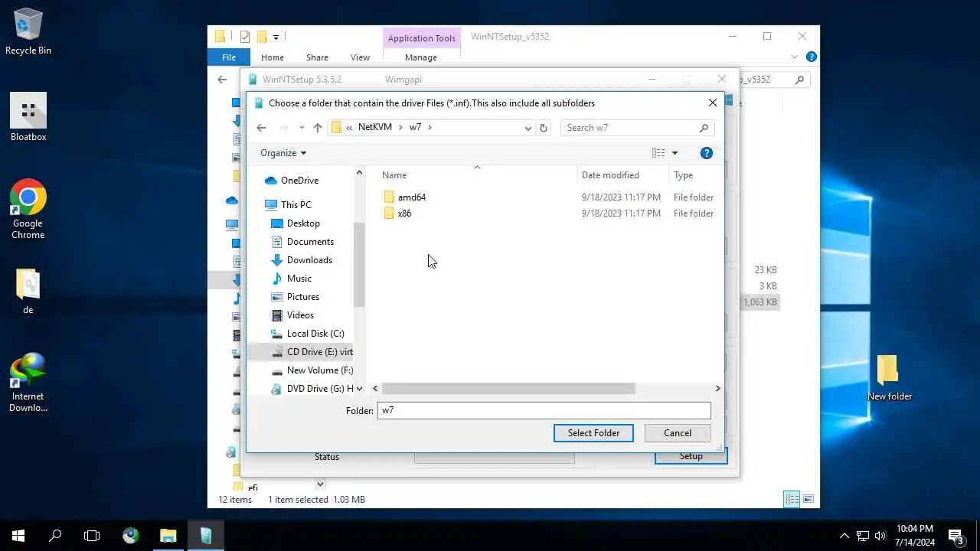Image resolution: width=980 pixels, height=551 pixels.
Task: Cancel the folder selection dialog
Action: [x=678, y=433]
